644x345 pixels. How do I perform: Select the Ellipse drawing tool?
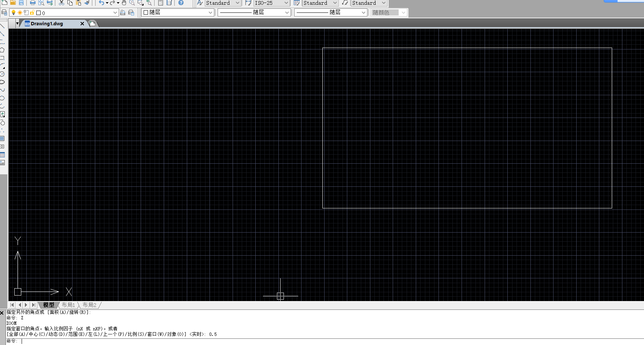click(2, 98)
